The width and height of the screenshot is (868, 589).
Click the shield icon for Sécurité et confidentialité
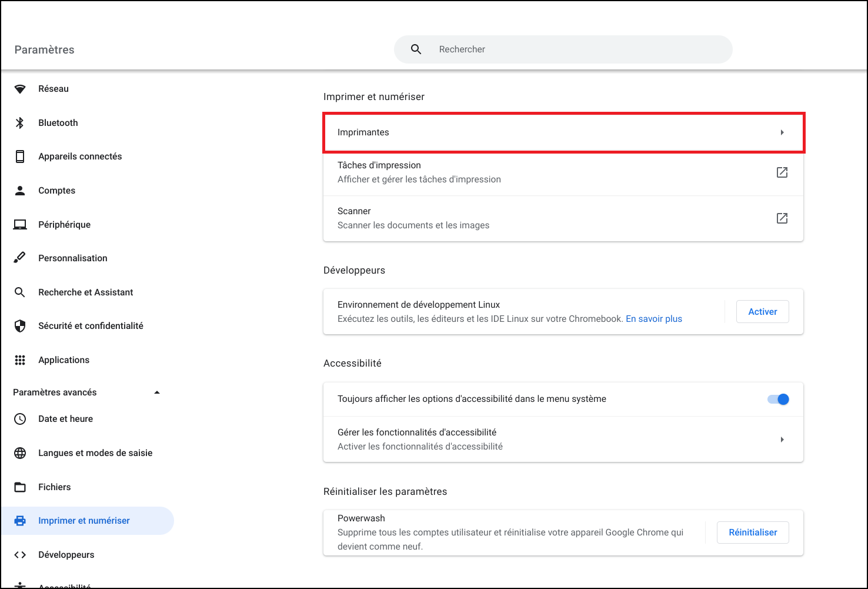coord(20,326)
